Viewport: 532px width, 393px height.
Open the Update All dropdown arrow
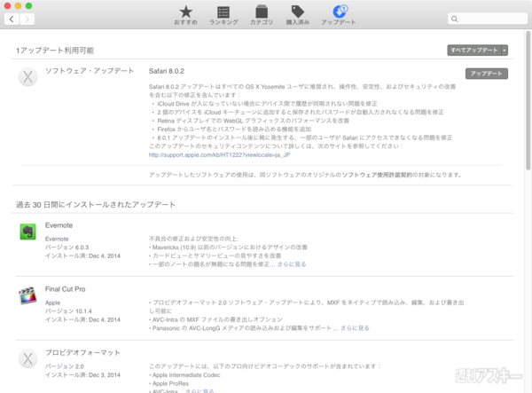point(505,51)
